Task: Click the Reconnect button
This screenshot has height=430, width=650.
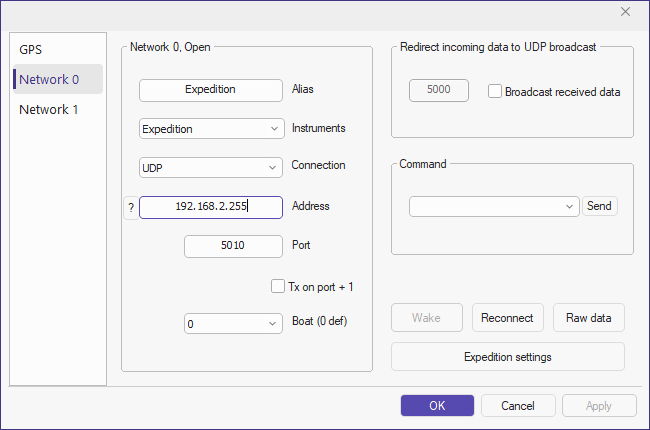Action: click(x=507, y=318)
